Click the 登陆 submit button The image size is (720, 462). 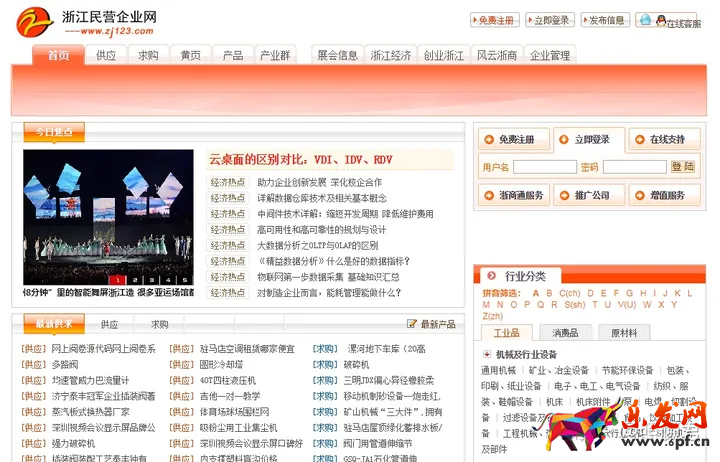pyautogui.click(x=683, y=166)
